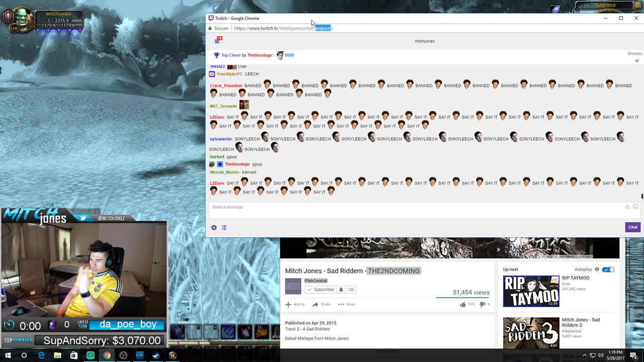The height and width of the screenshot is (362, 644).
Task: Click the YouTube notification bell icon
Action: tap(341, 290)
